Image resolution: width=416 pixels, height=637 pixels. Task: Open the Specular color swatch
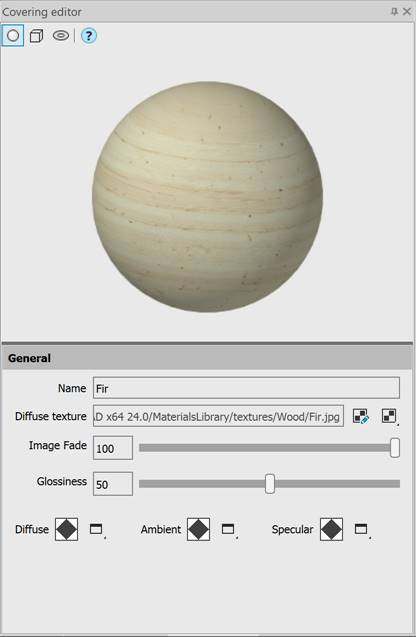(x=331, y=529)
